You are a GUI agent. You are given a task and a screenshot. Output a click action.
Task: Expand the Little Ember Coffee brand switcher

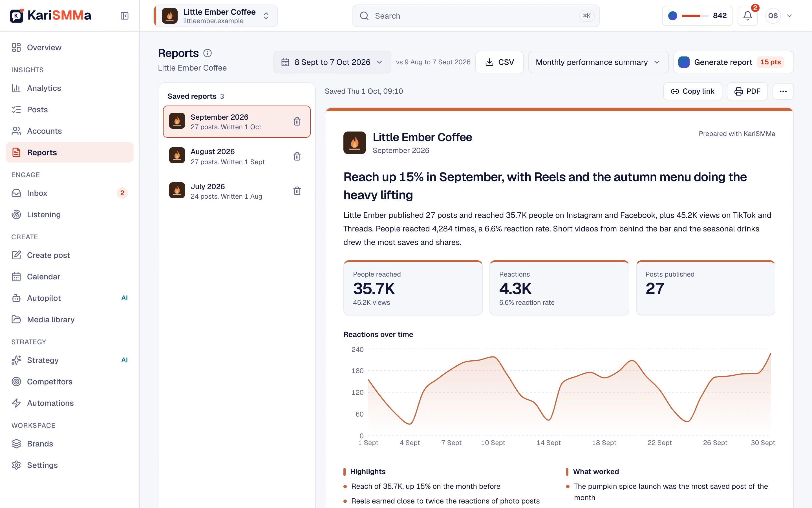point(216,16)
